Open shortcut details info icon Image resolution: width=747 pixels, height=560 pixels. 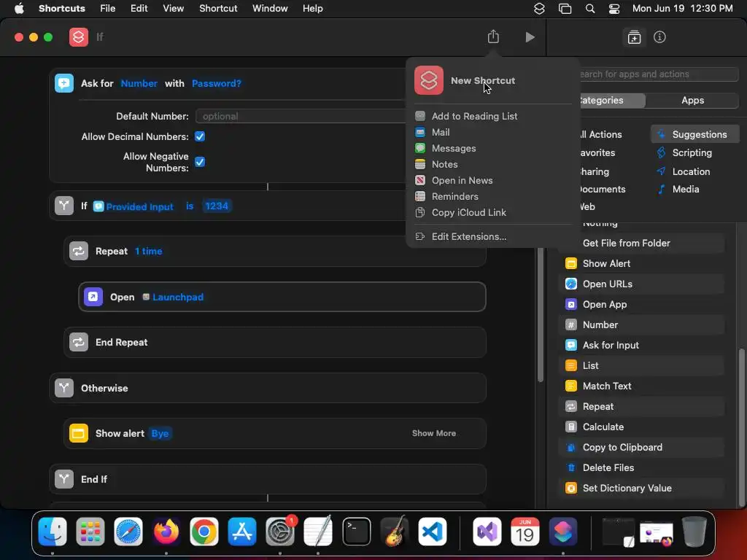[659, 37]
